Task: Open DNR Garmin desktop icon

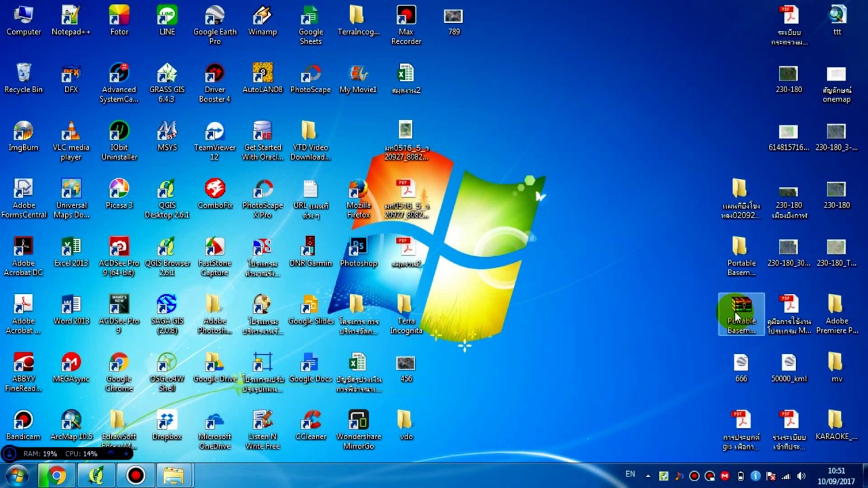Action: 311,251
